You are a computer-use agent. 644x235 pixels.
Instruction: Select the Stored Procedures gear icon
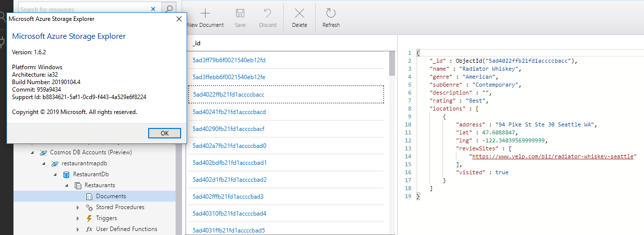[x=89, y=207]
